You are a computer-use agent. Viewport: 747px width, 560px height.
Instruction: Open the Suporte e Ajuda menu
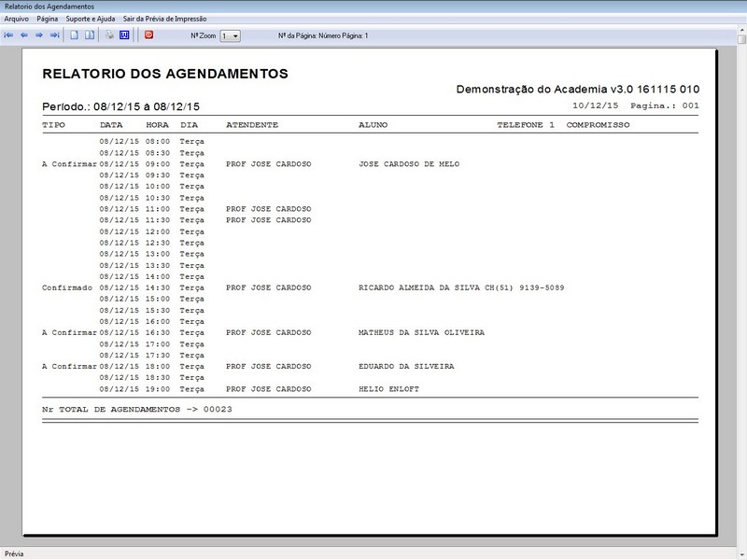[91, 19]
